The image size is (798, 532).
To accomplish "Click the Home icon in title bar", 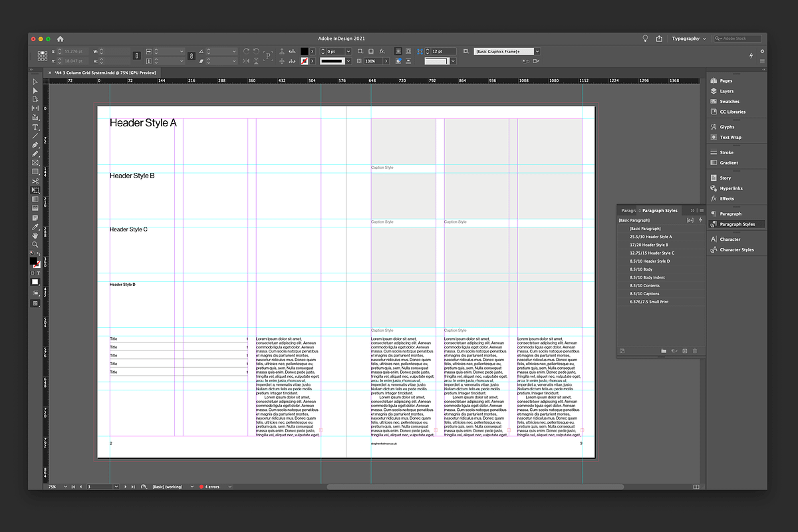I will (x=61, y=39).
